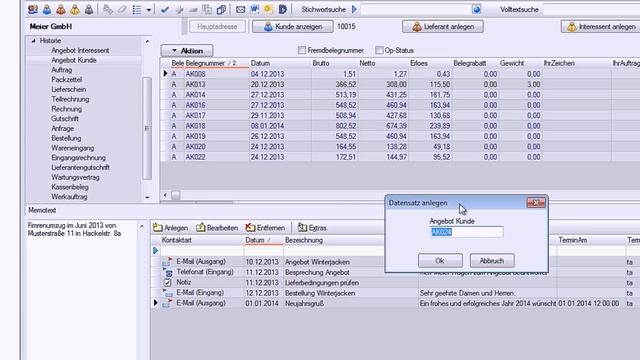
Task: Click the yellow Outlook-style toolbar icon
Action: pos(268,9)
